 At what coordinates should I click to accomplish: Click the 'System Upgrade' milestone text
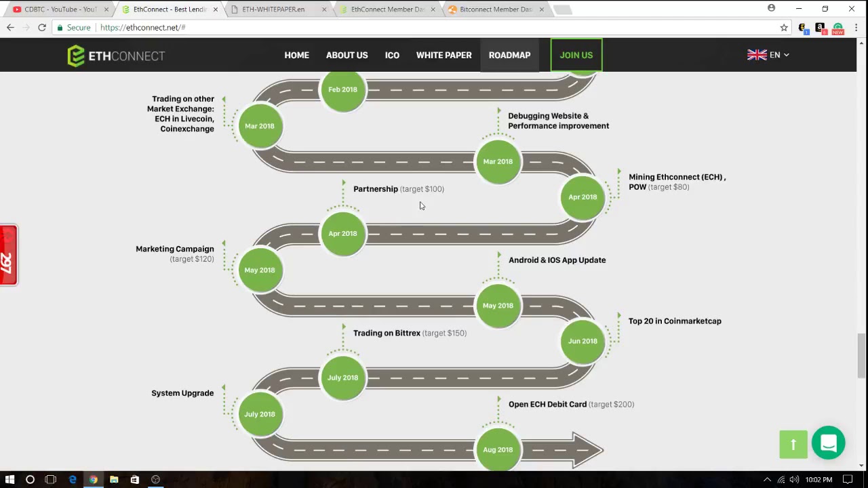[182, 393]
